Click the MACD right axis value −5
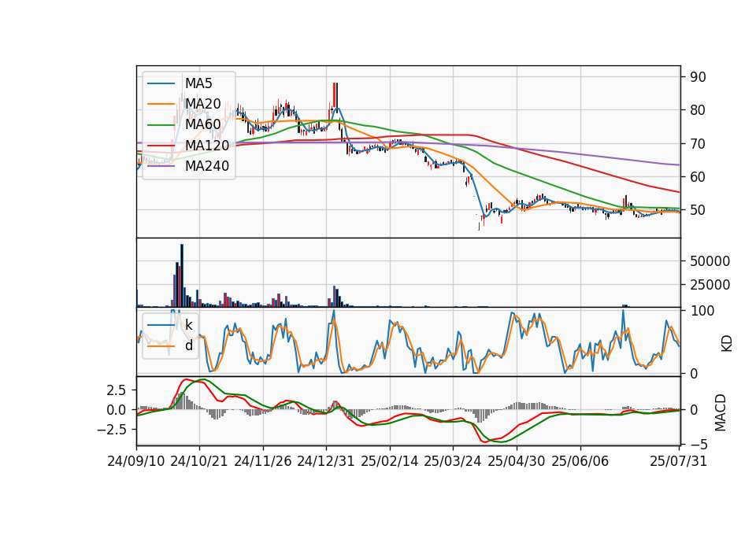 [x=699, y=444]
